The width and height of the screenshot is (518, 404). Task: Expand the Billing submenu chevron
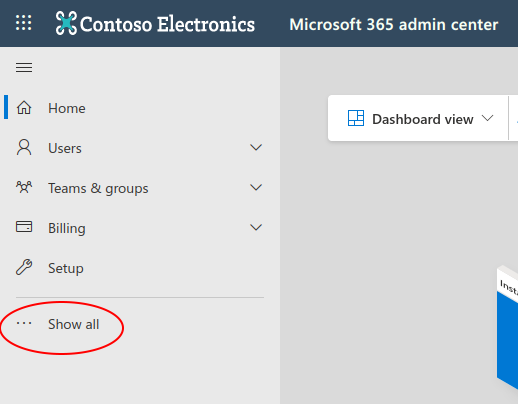point(256,227)
